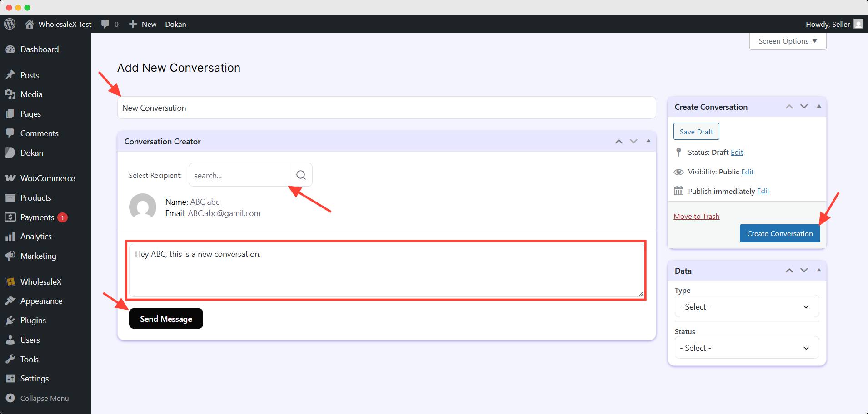Viewport: 868px width, 414px height.
Task: Click the Appearance paintbrush icon
Action: click(10, 301)
